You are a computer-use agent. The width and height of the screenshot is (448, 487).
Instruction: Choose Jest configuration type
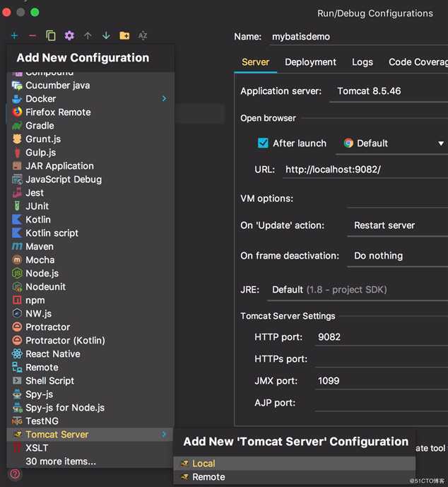click(90, 192)
